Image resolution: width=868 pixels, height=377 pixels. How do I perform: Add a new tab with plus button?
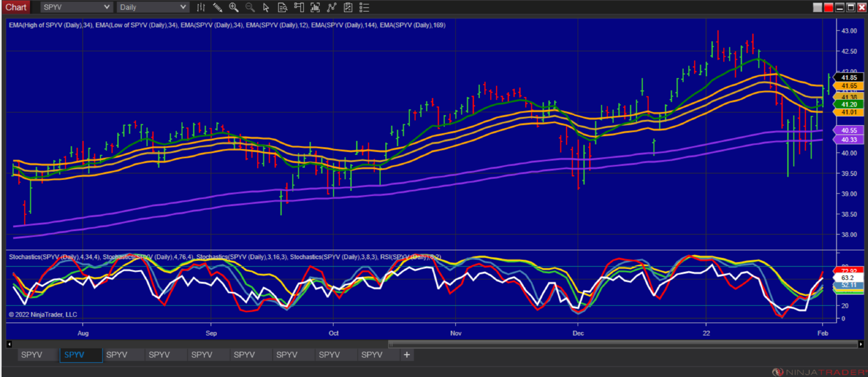(x=407, y=355)
